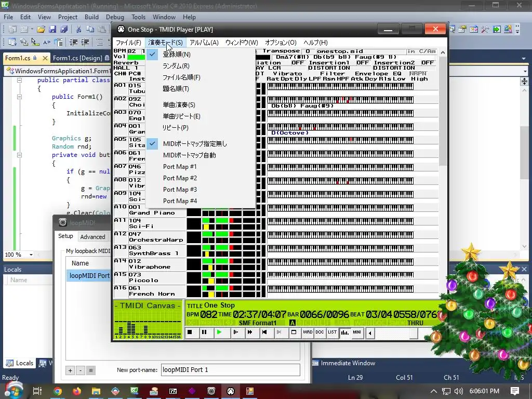Select loopMIDI Port row in list
This screenshot has height=399, width=532.
tap(88, 275)
